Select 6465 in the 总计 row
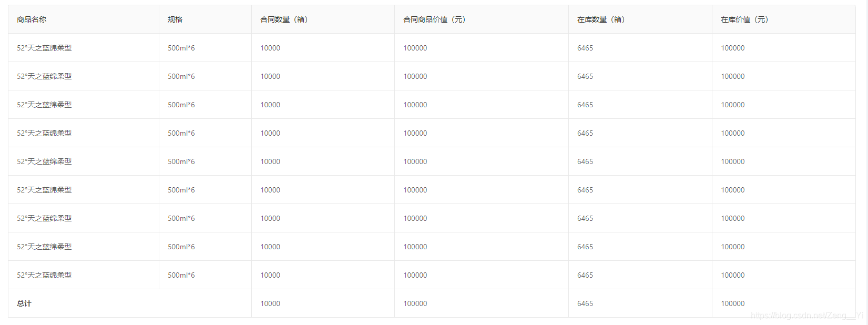 coord(585,303)
